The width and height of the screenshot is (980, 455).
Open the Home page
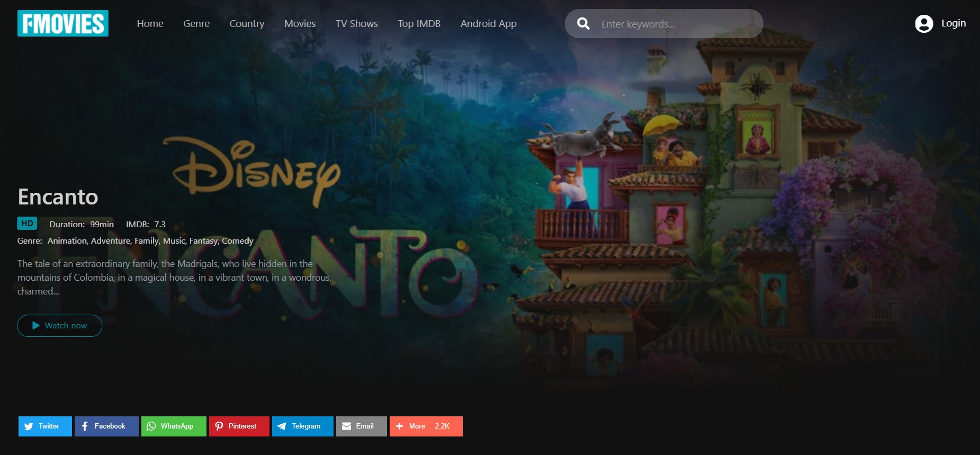coord(150,23)
